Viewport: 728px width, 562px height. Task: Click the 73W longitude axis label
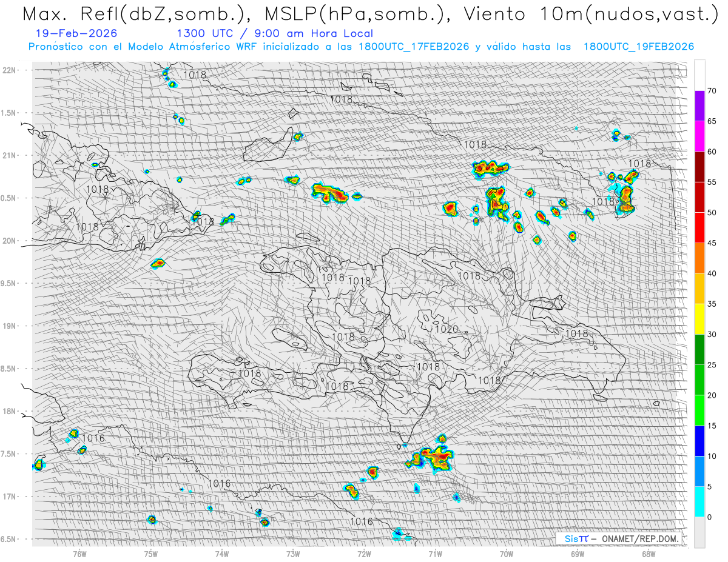point(293,554)
